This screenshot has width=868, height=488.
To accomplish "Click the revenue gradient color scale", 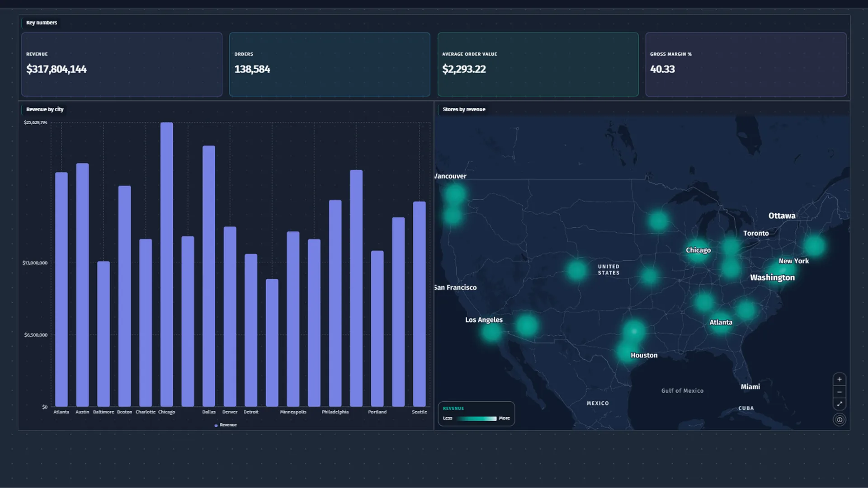I will (x=476, y=418).
